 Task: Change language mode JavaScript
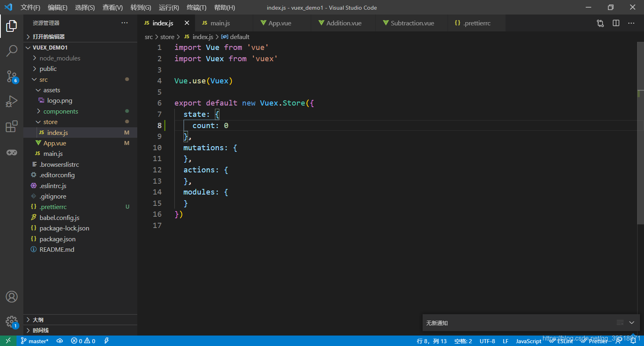pos(528,341)
